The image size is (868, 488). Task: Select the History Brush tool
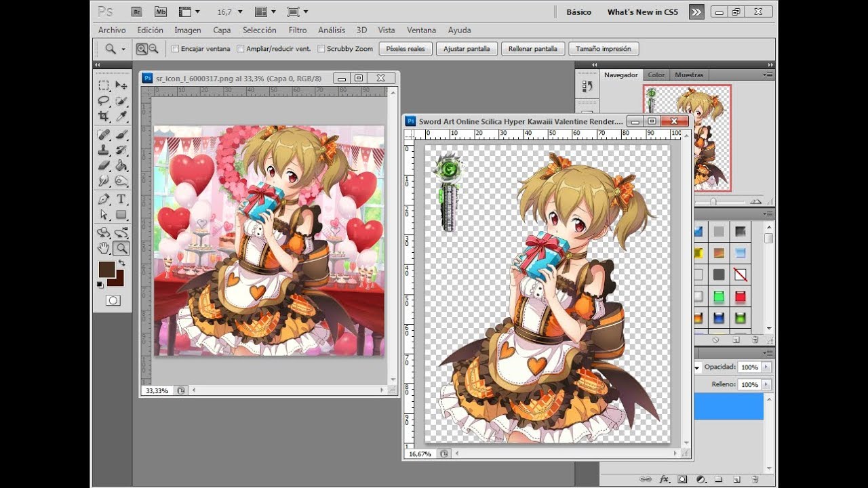(121, 150)
